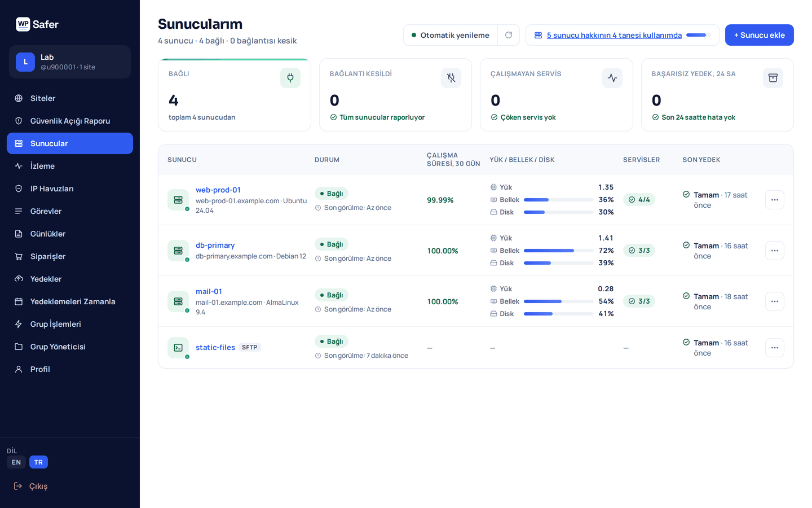Open Yedeklemeleri Zamanla page
The width and height of the screenshot is (812, 508).
point(70,301)
